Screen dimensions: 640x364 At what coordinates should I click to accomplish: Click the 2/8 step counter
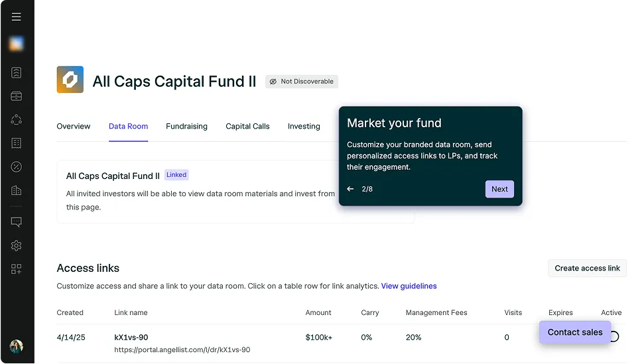(x=367, y=189)
